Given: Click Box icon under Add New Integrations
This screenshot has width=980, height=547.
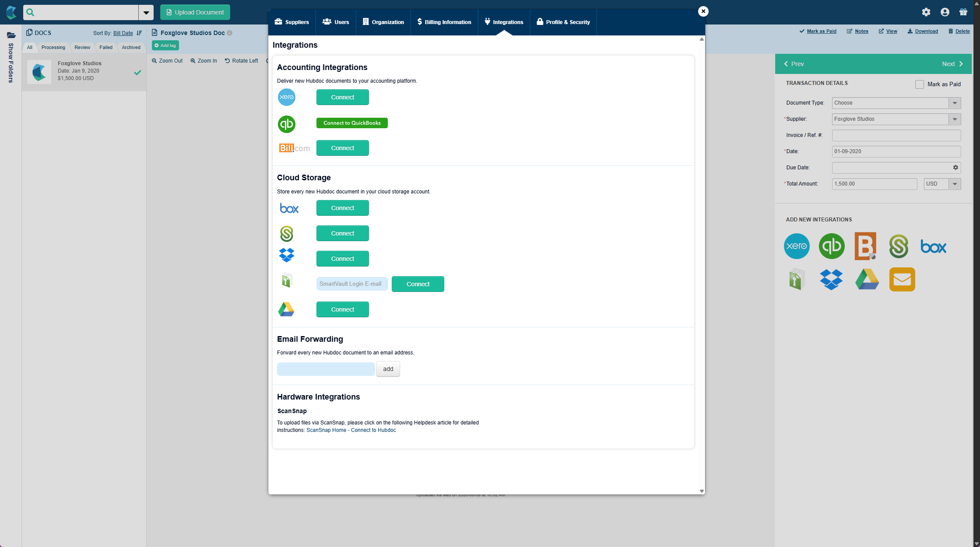Looking at the screenshot, I should 933,247.
